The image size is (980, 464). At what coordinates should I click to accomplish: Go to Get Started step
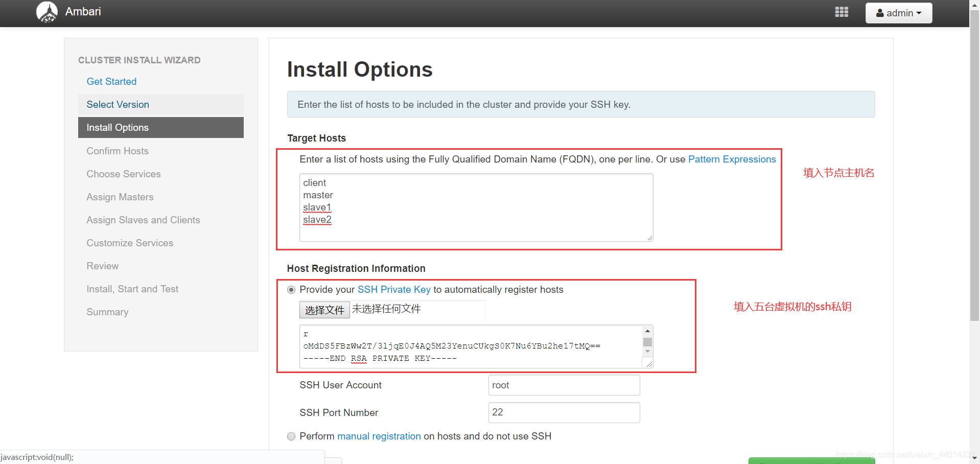[111, 82]
